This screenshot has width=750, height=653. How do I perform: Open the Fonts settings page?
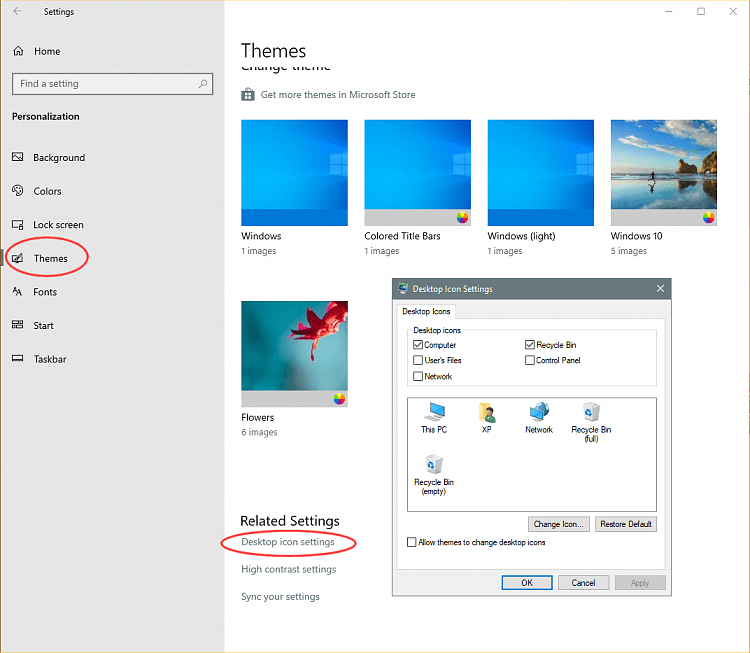coord(45,292)
